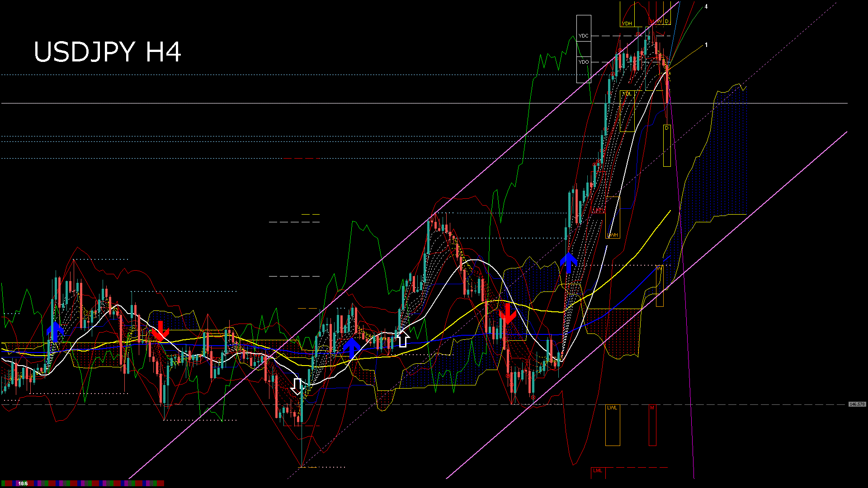Image resolution: width=868 pixels, height=488 pixels.
Task: Click the YDH yellow label
Action: (627, 23)
